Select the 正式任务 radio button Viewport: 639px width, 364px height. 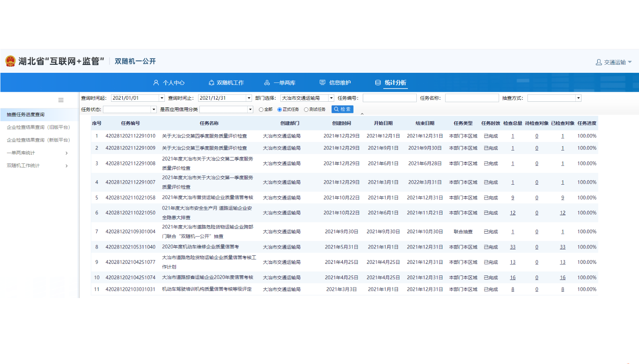(279, 109)
